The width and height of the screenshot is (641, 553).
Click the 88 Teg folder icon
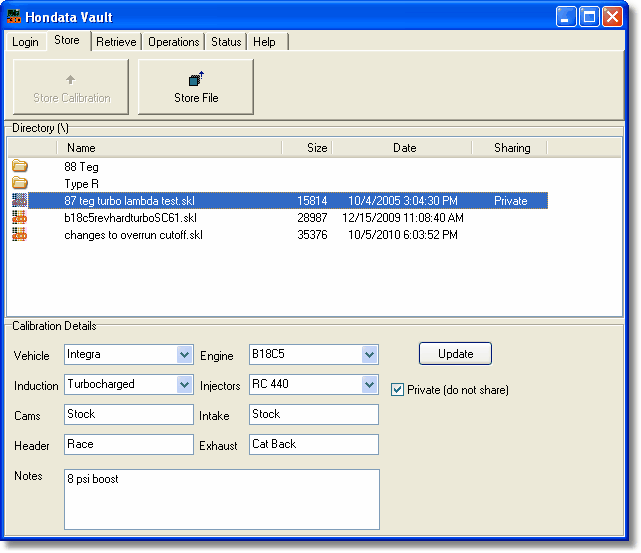(x=19, y=166)
